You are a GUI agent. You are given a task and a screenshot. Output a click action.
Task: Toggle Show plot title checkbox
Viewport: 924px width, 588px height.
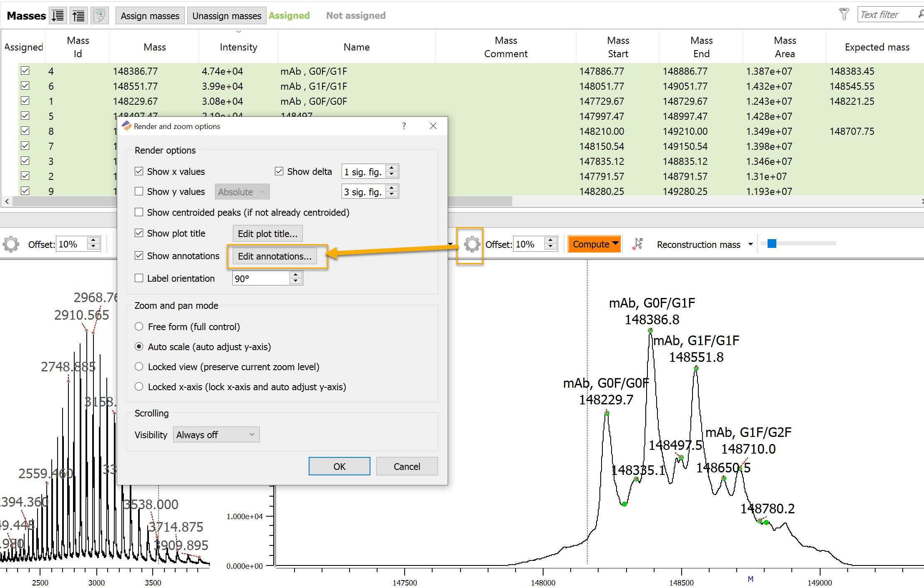(x=139, y=233)
